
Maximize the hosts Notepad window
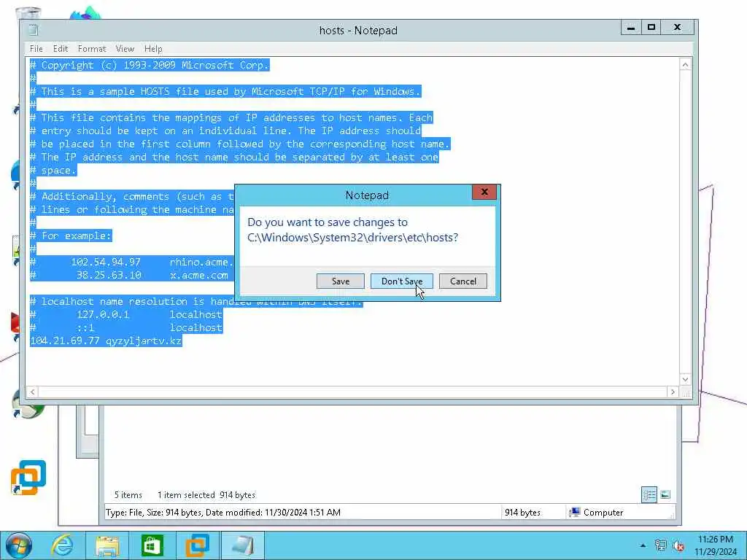coord(651,28)
